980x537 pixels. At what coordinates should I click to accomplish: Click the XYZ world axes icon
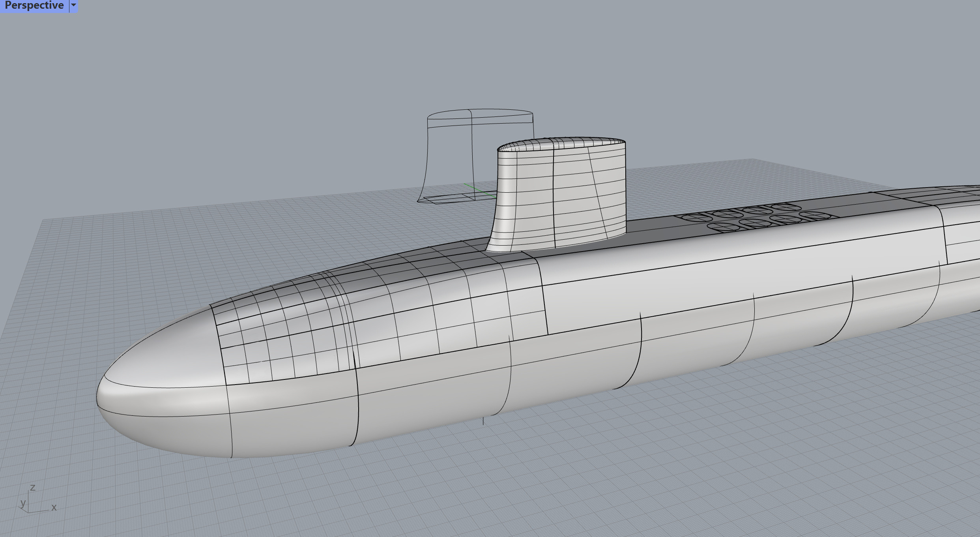tap(37, 499)
